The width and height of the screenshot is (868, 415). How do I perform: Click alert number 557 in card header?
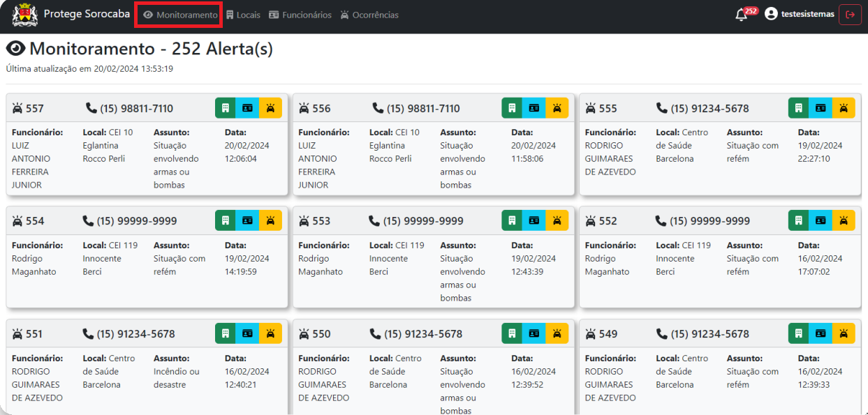tap(34, 108)
